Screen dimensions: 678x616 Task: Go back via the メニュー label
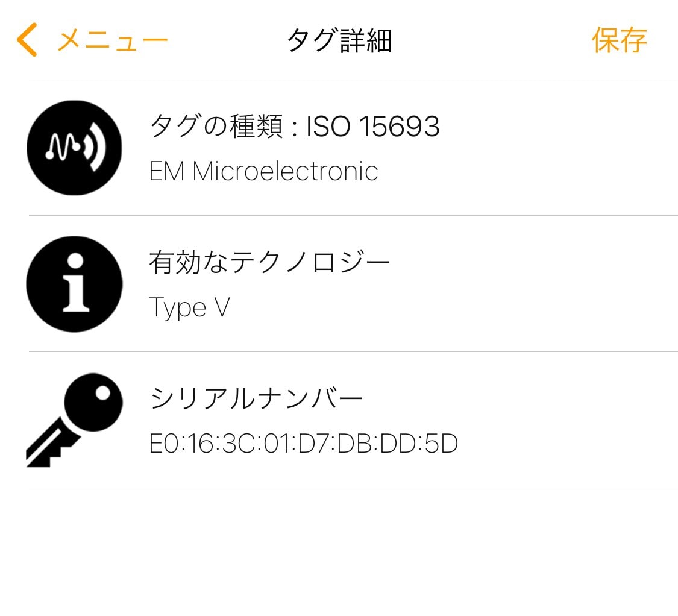click(113, 40)
